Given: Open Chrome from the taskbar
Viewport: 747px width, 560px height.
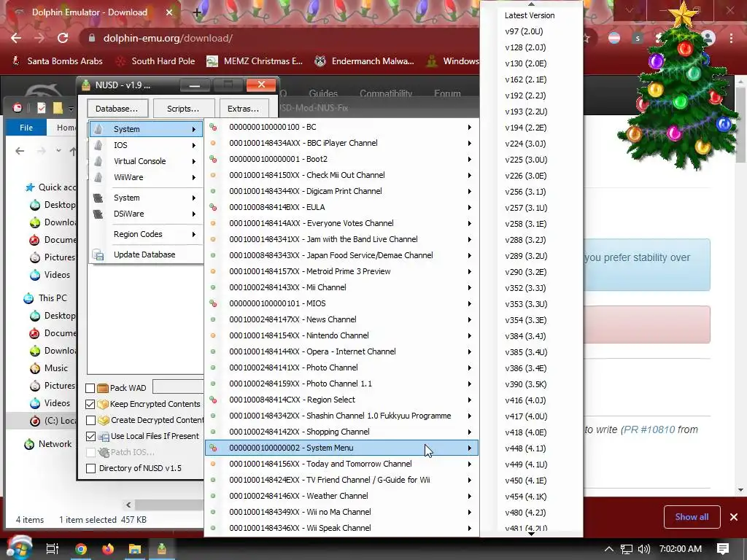Looking at the screenshot, I should 81,549.
